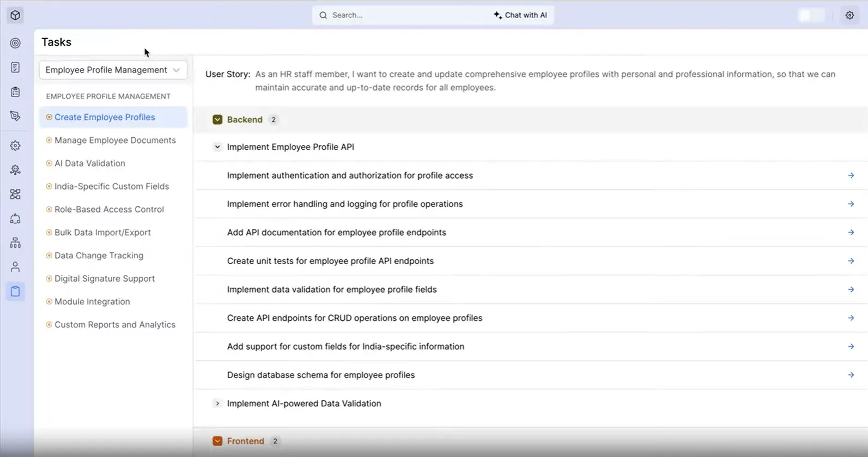Focus the Search input field
868x457 pixels.
point(403,15)
